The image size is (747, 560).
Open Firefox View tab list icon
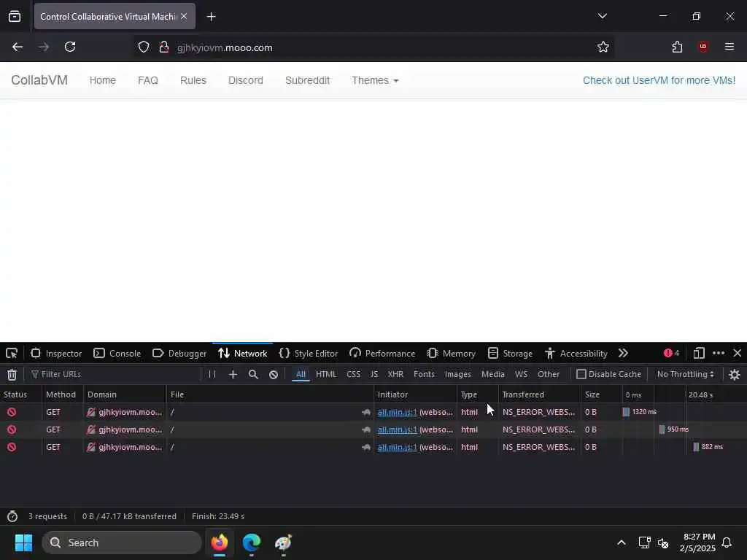15,17
